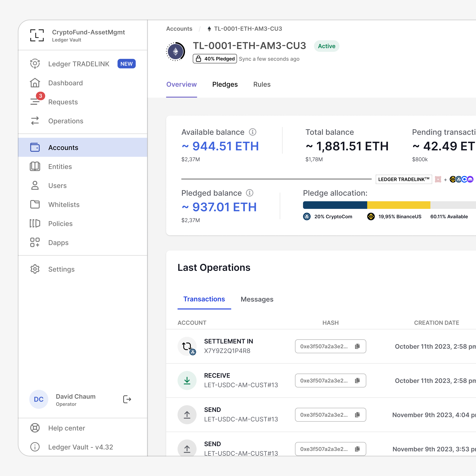
Task: Click the Accounts wallet icon
Action: 35,147
